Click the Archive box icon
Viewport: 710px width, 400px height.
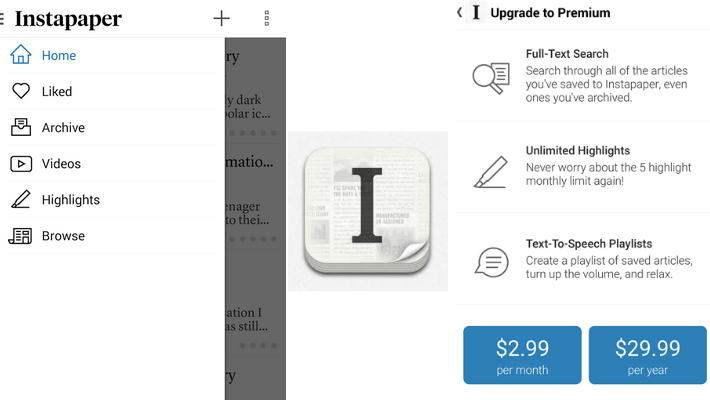point(21,127)
